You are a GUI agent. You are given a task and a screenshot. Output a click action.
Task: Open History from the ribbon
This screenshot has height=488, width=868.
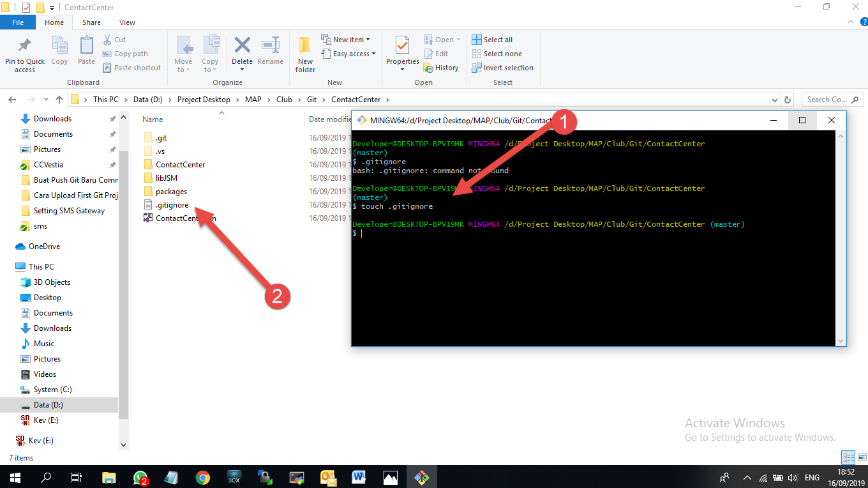(441, 68)
